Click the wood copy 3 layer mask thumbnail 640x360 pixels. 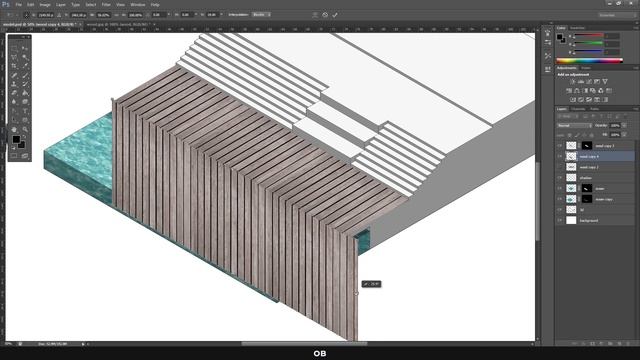587,146
